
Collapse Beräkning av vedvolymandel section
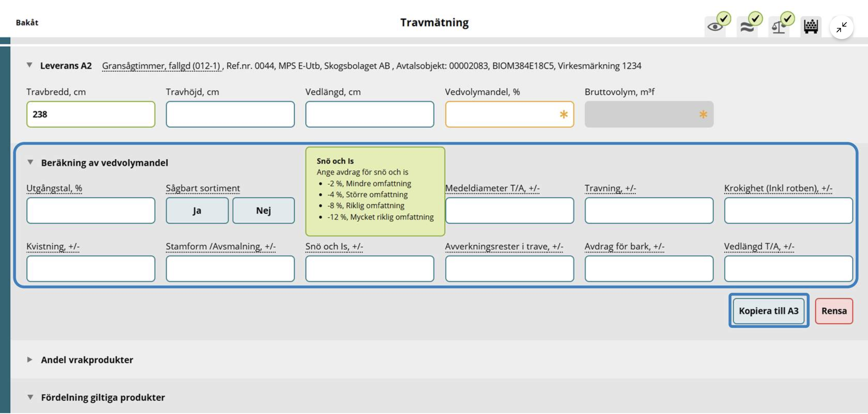[30, 162]
